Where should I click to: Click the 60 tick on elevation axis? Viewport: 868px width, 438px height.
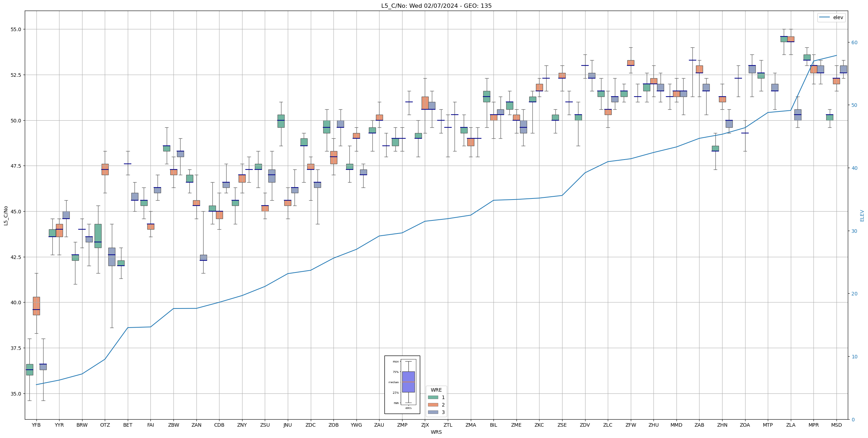click(854, 42)
